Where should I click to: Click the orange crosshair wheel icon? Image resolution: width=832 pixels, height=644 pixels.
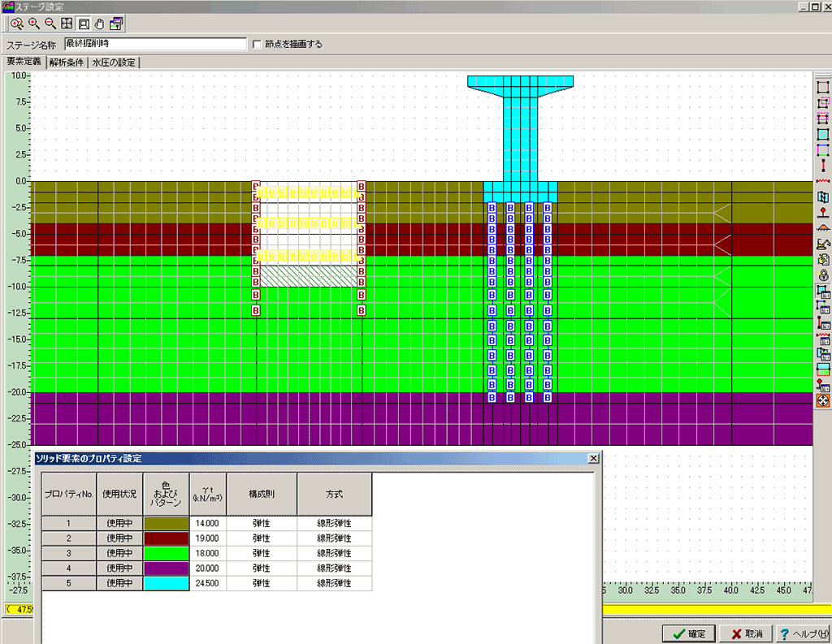click(823, 400)
